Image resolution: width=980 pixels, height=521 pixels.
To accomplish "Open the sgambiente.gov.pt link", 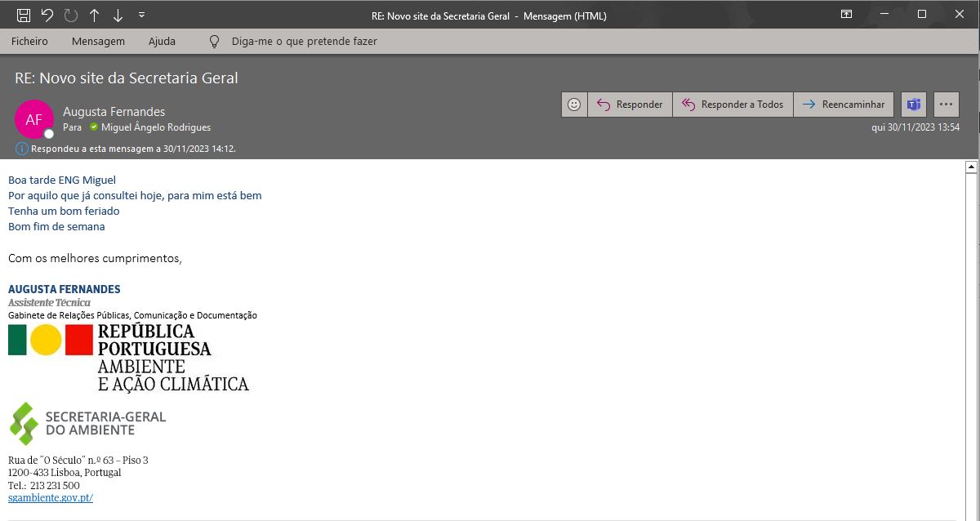I will pos(51,498).
